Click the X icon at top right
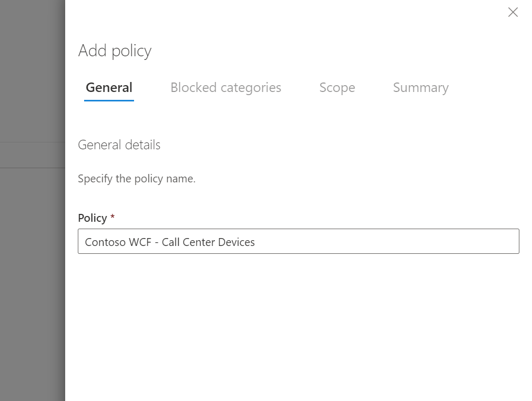Screen dimensions: 532x401 tap(513, 12)
